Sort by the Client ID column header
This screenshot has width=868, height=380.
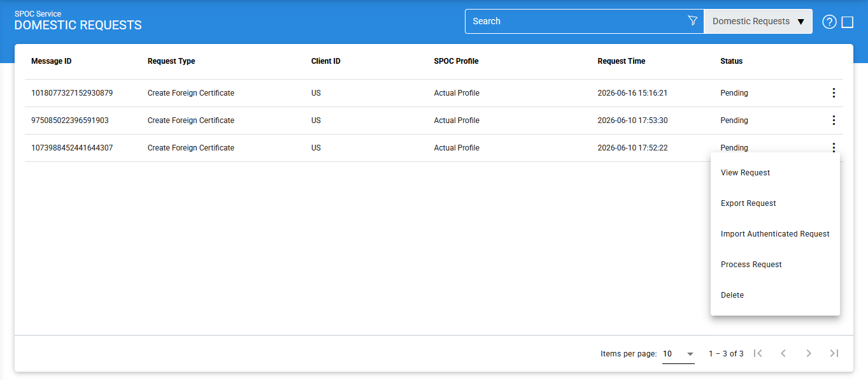click(x=326, y=61)
